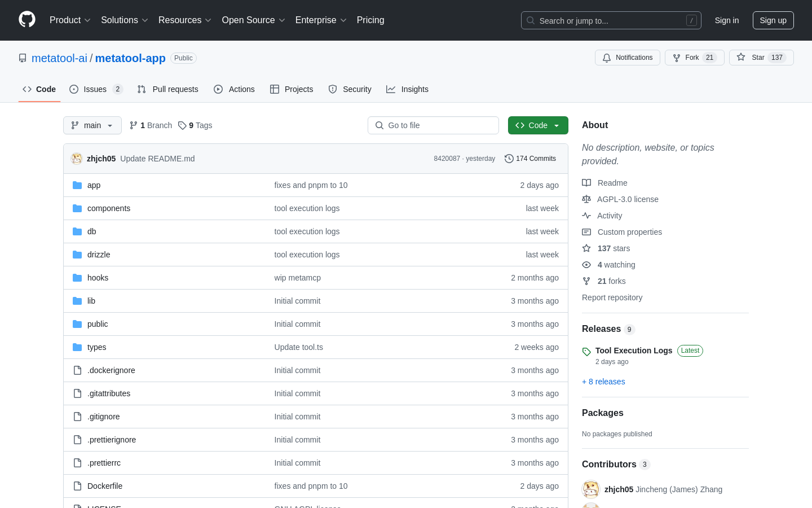The width and height of the screenshot is (812, 508).
Task: Open the public folder
Action: (x=98, y=324)
